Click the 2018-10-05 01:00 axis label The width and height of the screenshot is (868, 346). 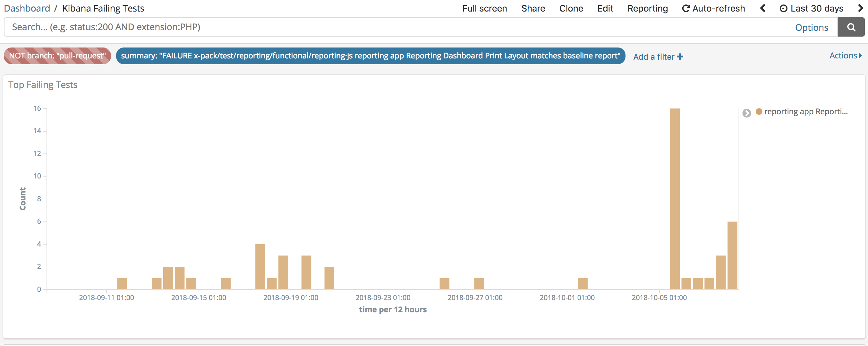click(x=659, y=298)
